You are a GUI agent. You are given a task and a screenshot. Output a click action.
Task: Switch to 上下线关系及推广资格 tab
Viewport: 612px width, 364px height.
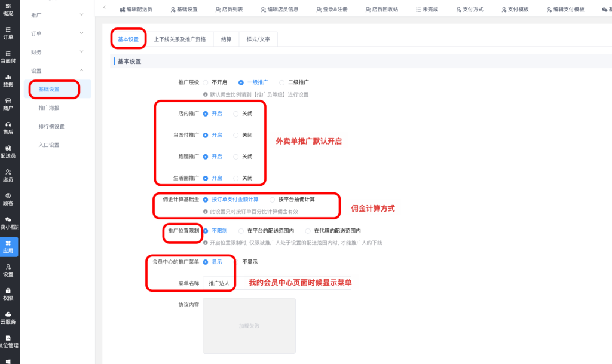coord(179,39)
